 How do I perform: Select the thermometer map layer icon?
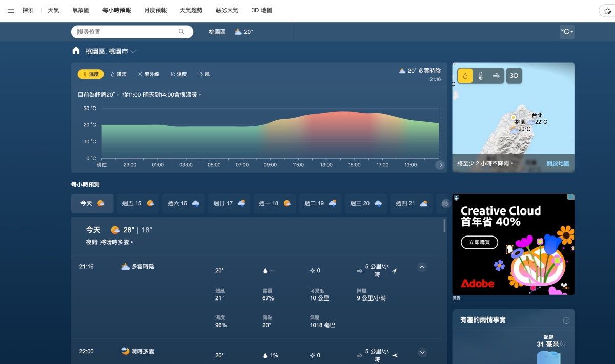[481, 76]
